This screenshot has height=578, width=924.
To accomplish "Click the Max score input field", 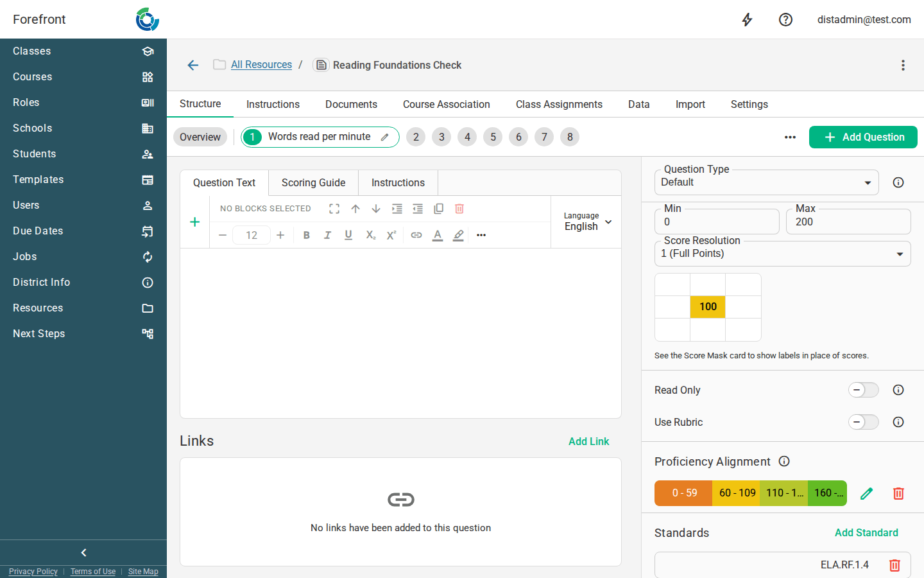I will [848, 222].
